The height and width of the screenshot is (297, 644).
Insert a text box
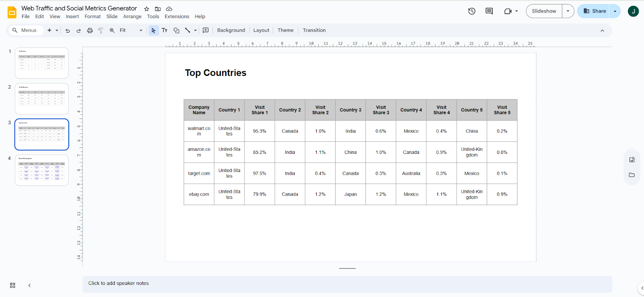point(165,30)
